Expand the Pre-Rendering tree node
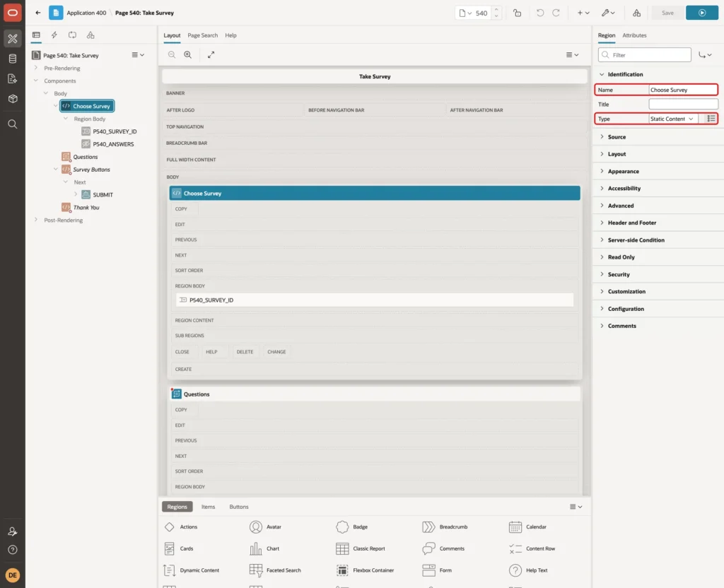The image size is (724, 588). tap(36, 68)
